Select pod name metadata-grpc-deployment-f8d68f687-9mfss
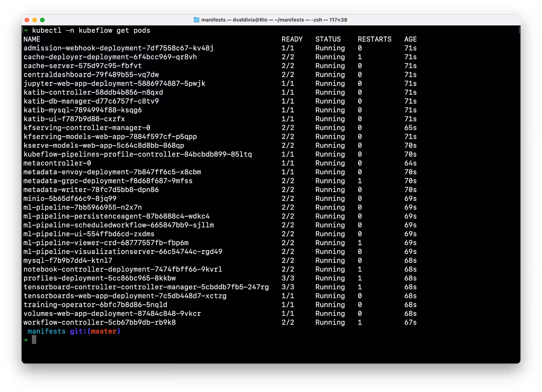Image resolution: width=542 pixels, height=392 pixels. (x=108, y=181)
